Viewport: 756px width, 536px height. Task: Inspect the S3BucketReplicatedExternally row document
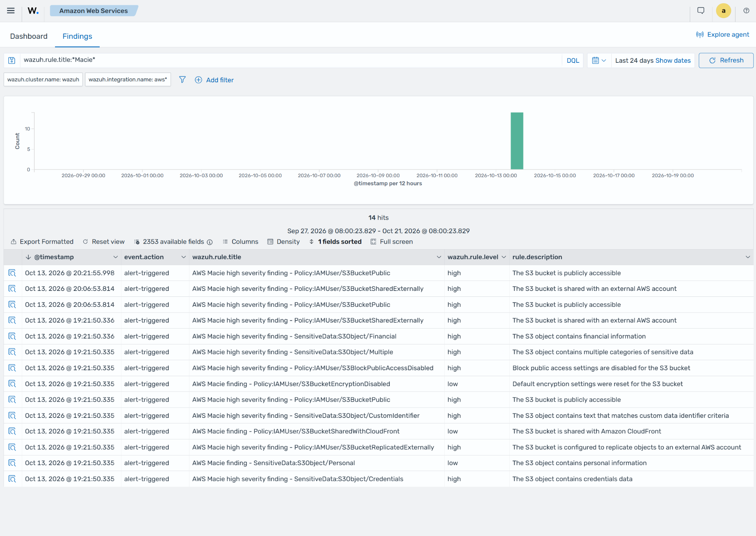[x=12, y=447]
